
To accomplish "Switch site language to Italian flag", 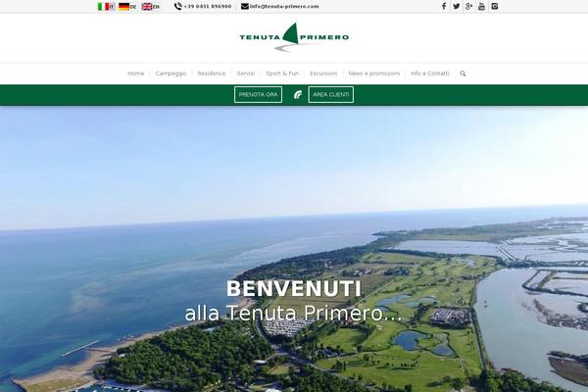I will click(x=106, y=7).
